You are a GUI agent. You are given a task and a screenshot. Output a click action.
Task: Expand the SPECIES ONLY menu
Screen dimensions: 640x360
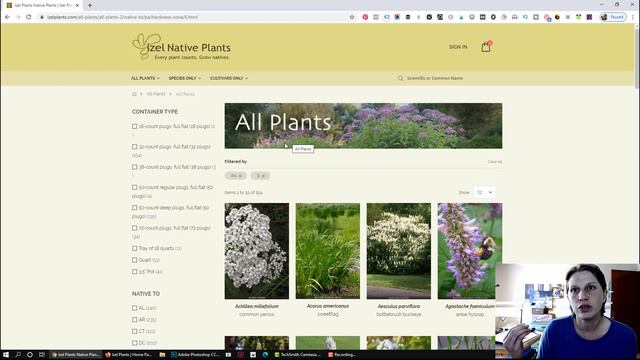184,78
